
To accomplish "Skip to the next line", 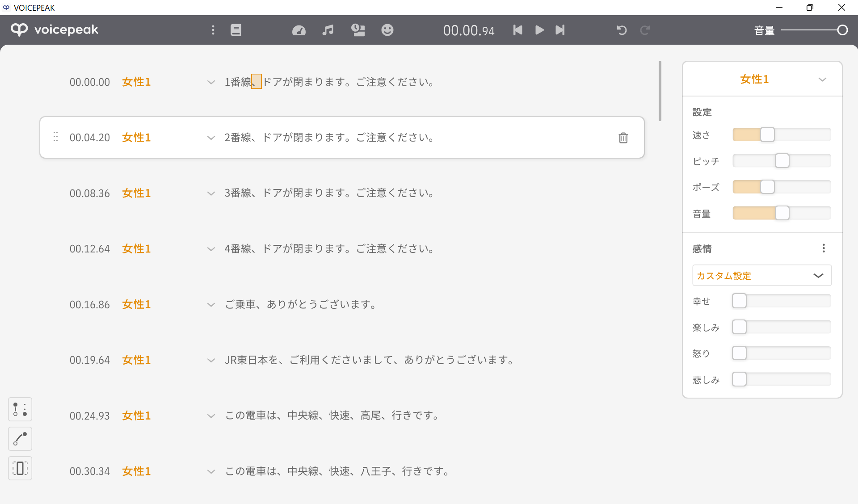I will (560, 30).
